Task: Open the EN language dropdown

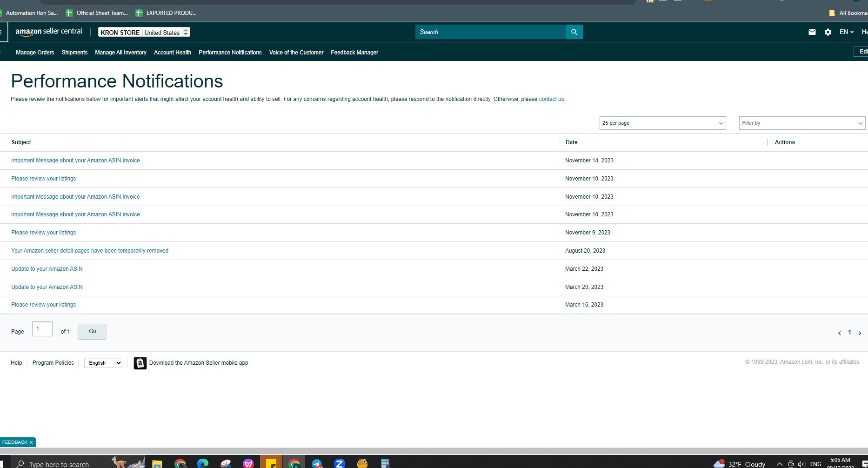Action: [x=847, y=32]
